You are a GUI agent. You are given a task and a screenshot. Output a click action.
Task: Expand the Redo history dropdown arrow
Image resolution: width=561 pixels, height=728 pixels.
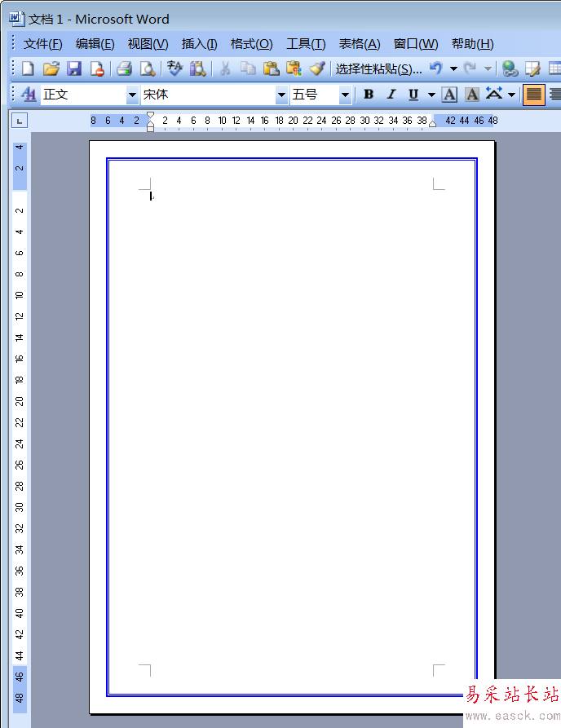488,69
